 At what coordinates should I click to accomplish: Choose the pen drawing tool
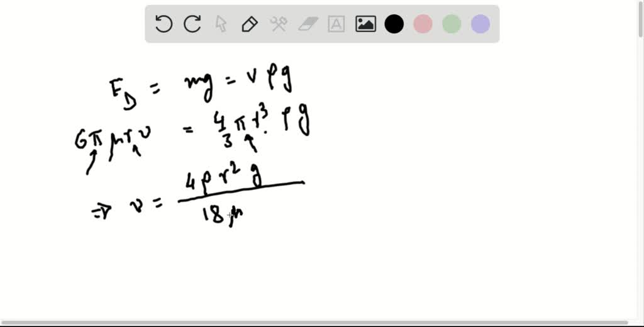click(250, 25)
